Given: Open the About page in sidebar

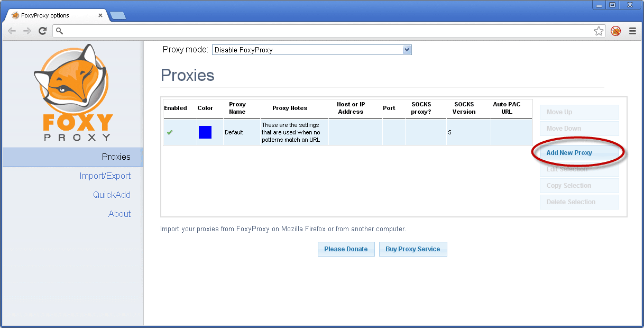Looking at the screenshot, I should click(119, 214).
